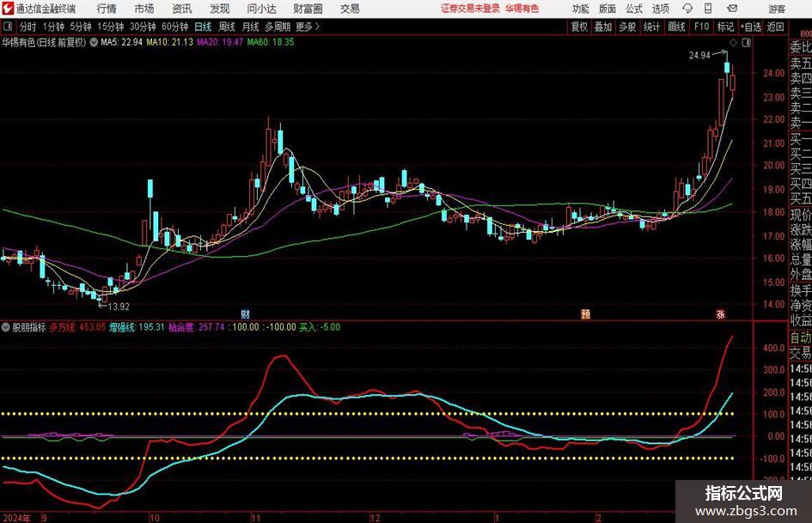
Task: Click the MA60: 18.35 indicator value
Action: click(271, 42)
